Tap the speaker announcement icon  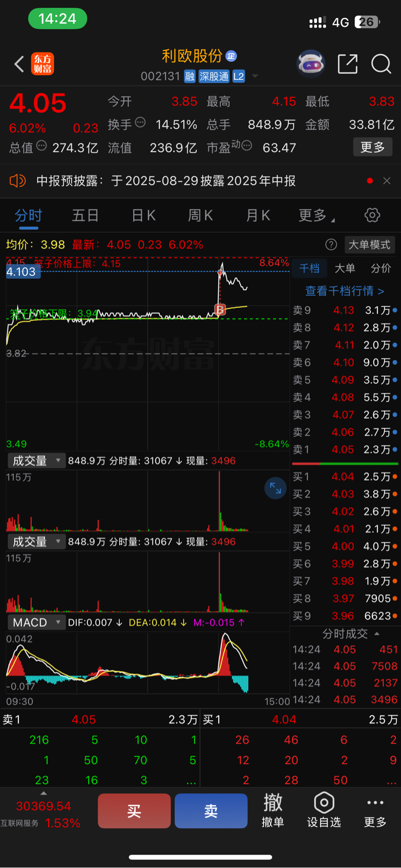pyautogui.click(x=18, y=181)
